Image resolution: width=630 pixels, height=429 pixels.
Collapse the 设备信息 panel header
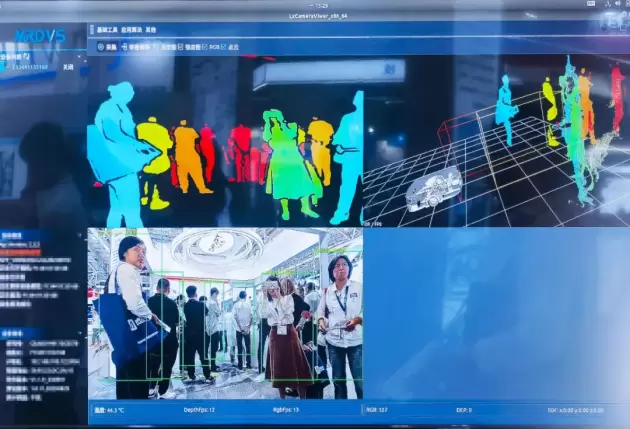14,332
